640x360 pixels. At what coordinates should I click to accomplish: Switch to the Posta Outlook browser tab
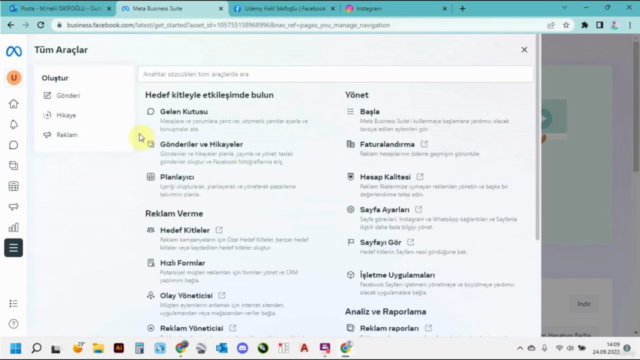coord(59,9)
